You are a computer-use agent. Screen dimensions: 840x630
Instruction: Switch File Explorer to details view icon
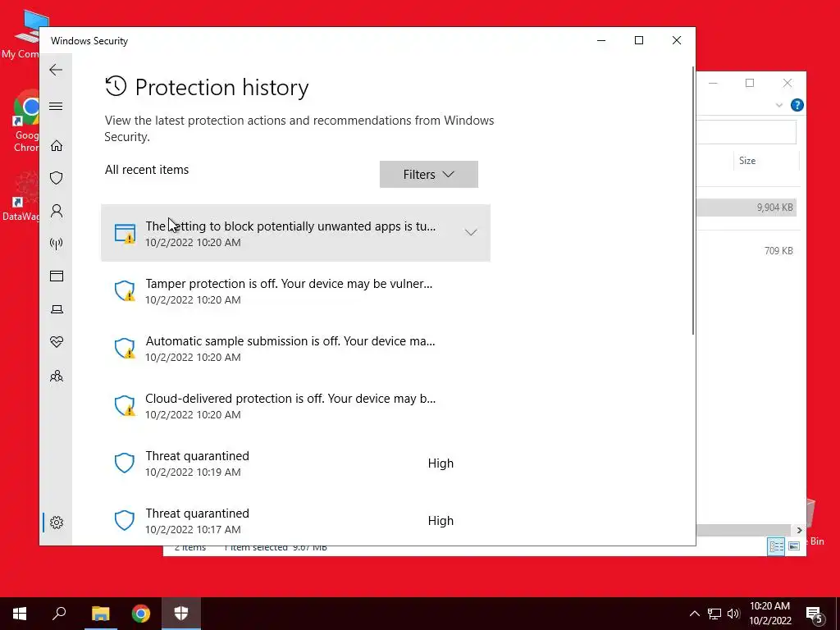click(776, 546)
